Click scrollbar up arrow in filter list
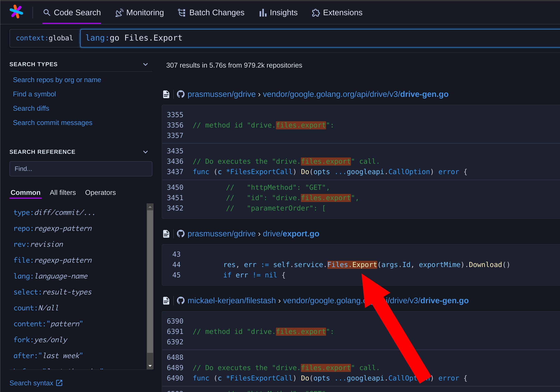The height and width of the screenshot is (392, 560). (x=150, y=207)
